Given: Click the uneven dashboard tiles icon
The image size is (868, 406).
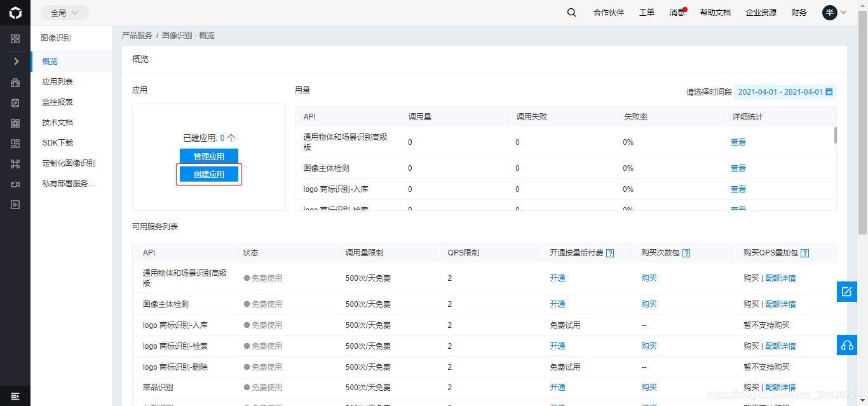Looking at the screenshot, I should click(15, 144).
